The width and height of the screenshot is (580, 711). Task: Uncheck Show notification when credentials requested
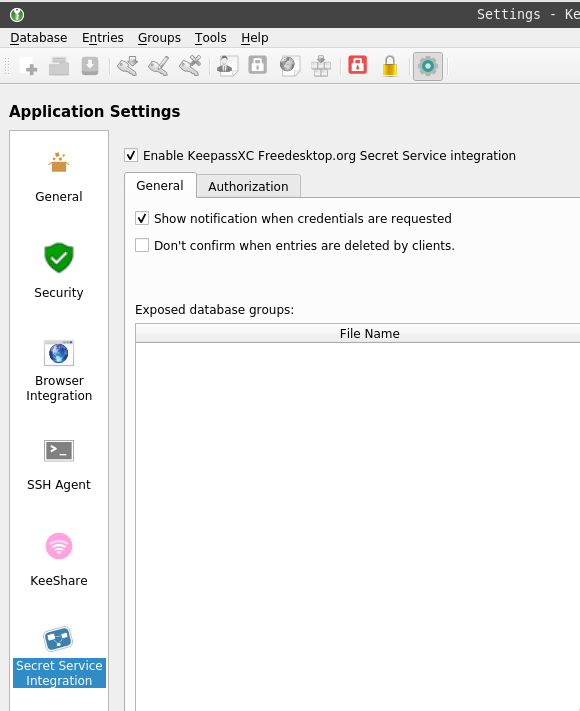[x=142, y=219]
